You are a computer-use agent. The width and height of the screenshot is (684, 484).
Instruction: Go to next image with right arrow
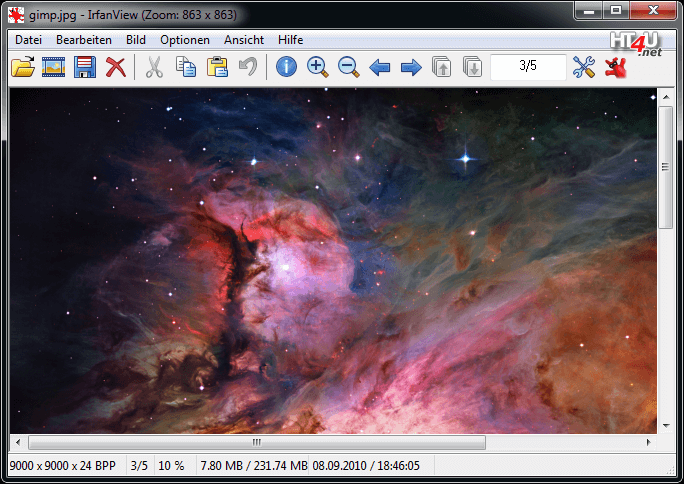coord(411,68)
